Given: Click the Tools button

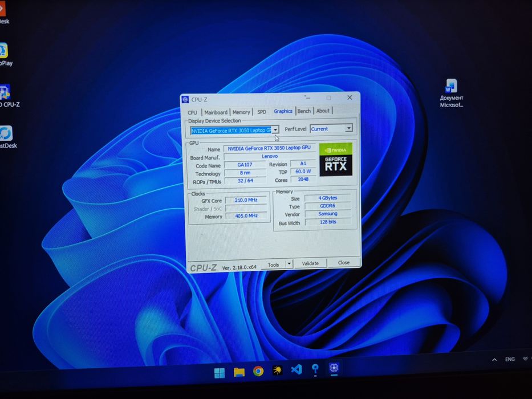Looking at the screenshot, I should coord(273,264).
